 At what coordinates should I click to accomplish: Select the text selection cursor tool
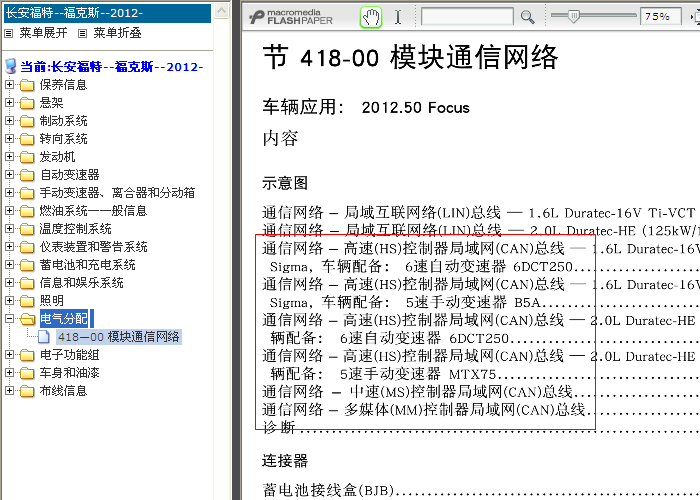(x=398, y=17)
